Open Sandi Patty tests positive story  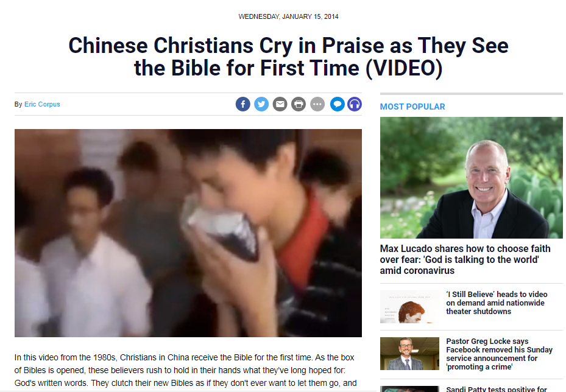(x=497, y=389)
